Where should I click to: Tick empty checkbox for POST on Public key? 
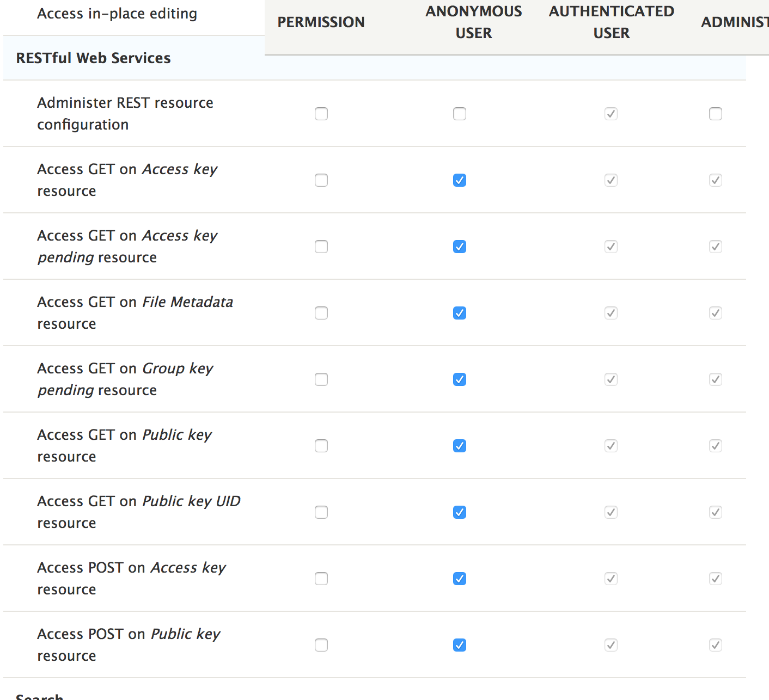tap(321, 645)
